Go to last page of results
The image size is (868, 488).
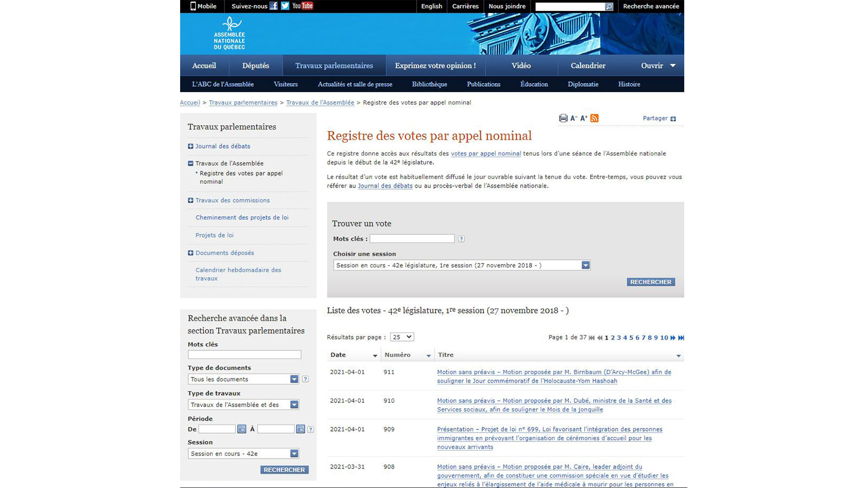pyautogui.click(x=681, y=338)
